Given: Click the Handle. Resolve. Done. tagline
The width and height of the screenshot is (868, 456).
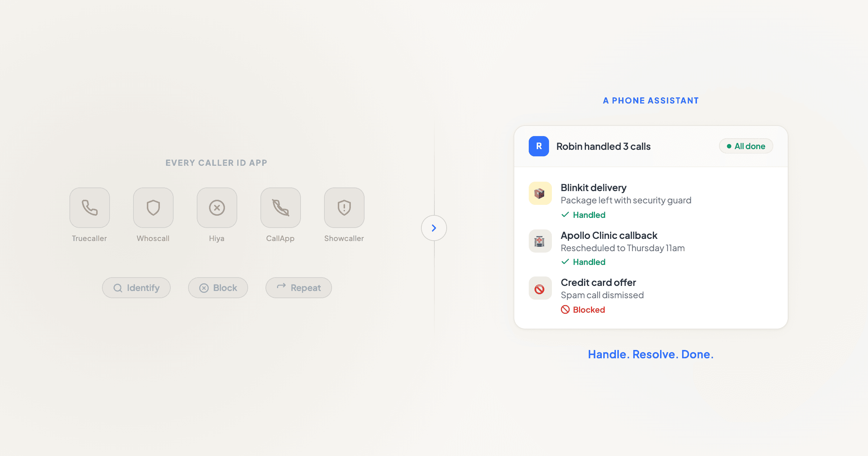Looking at the screenshot, I should (651, 354).
